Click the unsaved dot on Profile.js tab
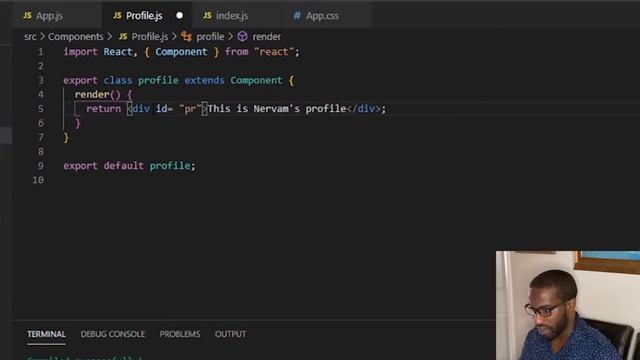 tap(179, 16)
